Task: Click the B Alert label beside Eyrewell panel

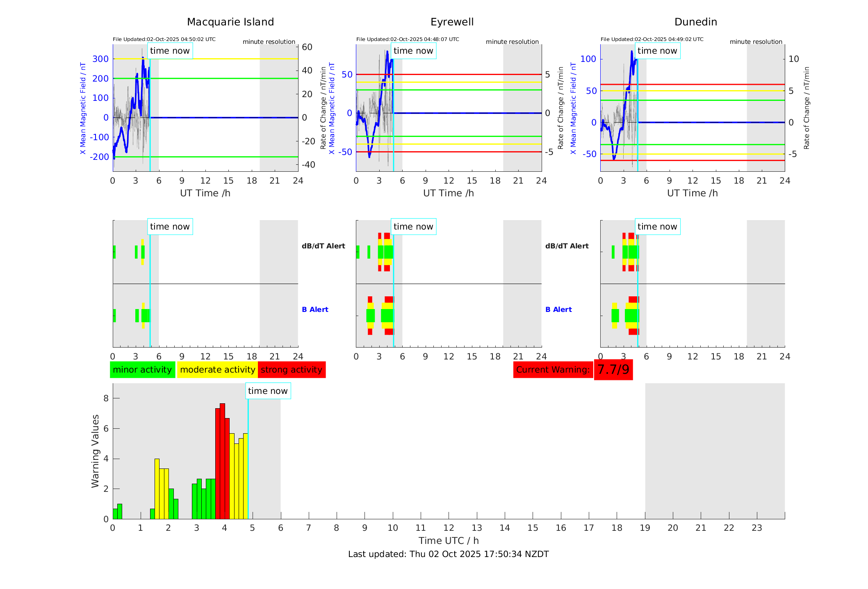Action: point(558,309)
